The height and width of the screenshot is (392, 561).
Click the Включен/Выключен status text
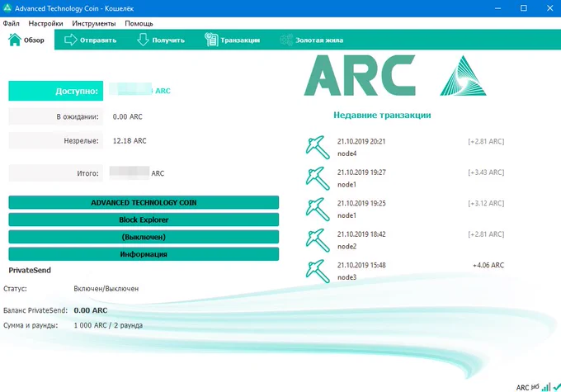pyautogui.click(x=106, y=289)
